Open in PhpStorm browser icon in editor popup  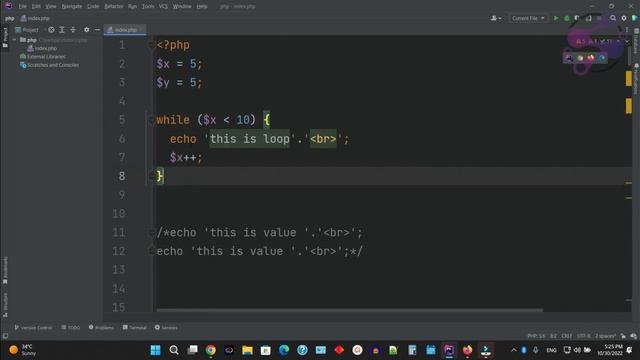click(x=569, y=58)
